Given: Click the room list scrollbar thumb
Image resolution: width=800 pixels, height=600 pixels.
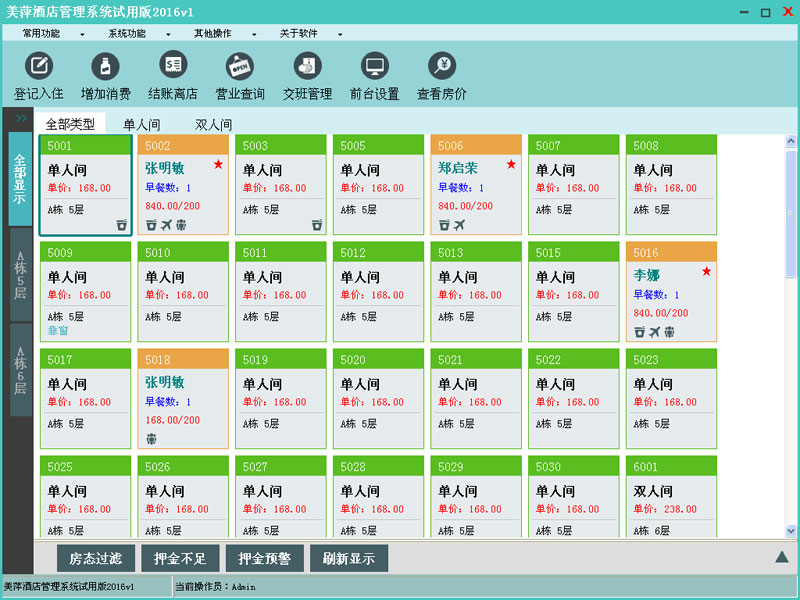Looking at the screenshot, I should pyautogui.click(x=791, y=214).
